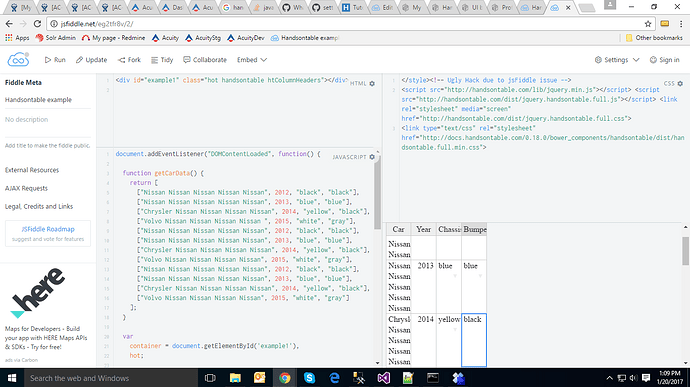690x387 pixels.
Task: Click the JSFiddle cloud logo
Action: [x=18, y=59]
